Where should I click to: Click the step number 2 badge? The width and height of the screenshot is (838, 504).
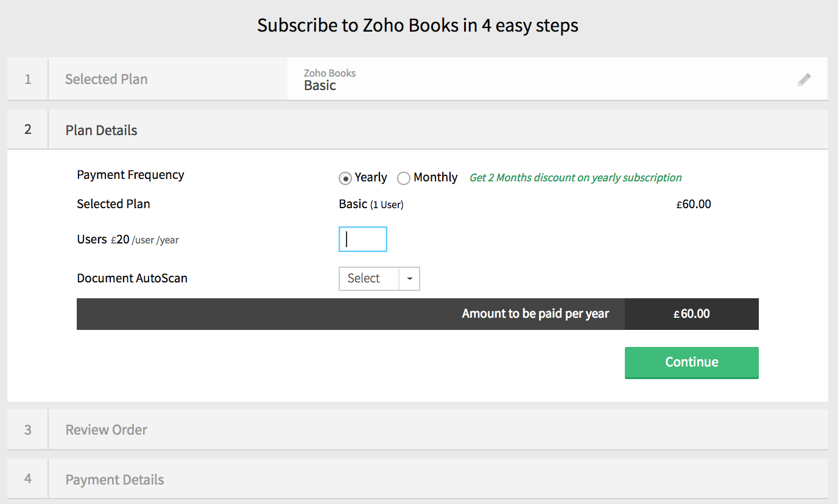[27, 130]
